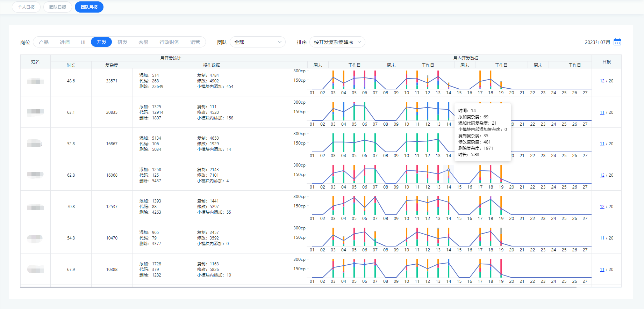The width and height of the screenshot is (644, 309).
Task: Click the 姓名 column header
Action: coord(35,61)
